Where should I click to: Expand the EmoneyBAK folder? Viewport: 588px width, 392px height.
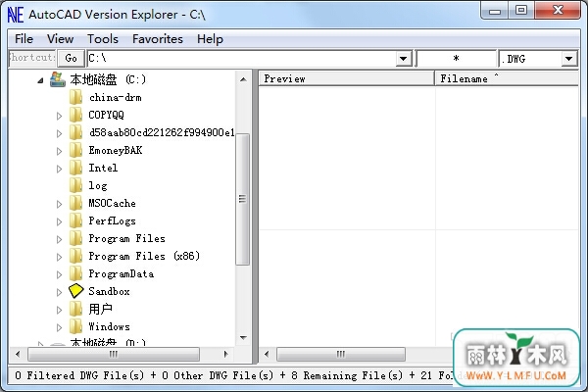59,151
